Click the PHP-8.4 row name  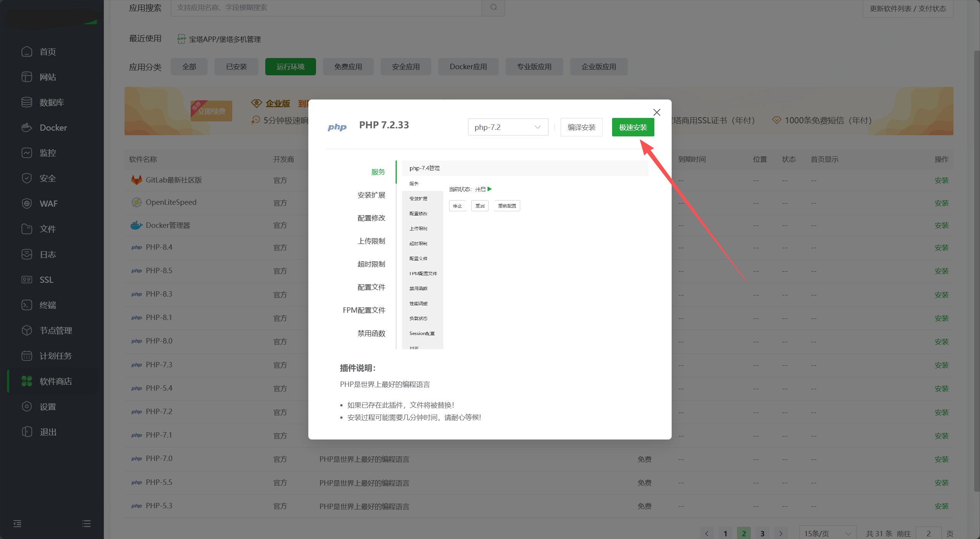point(159,247)
